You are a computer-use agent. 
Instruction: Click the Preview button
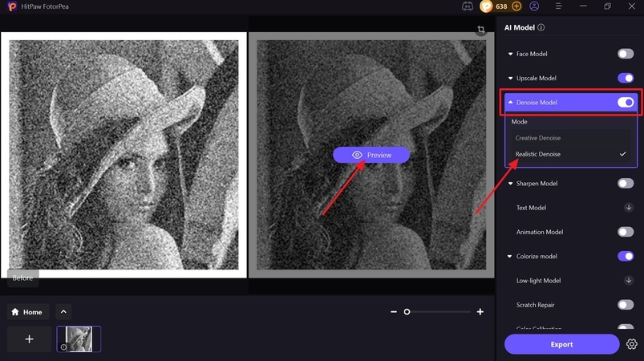tap(371, 155)
